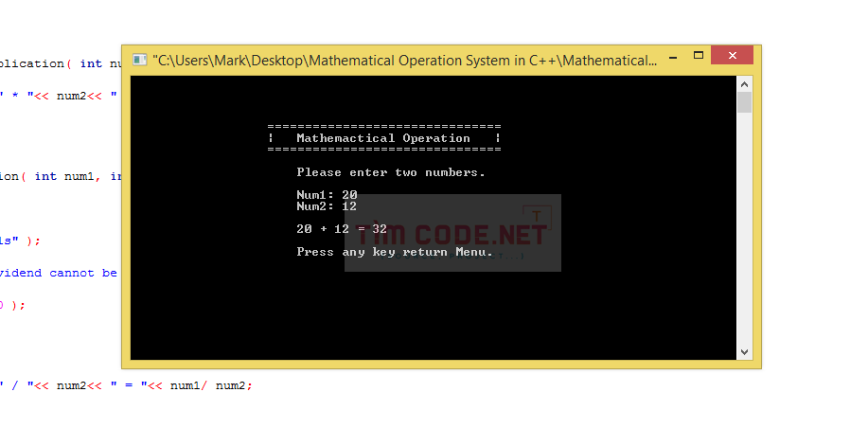The width and height of the screenshot is (868, 428).
Task: Click 'vidend cannot be' text in code editor
Action: [59, 273]
